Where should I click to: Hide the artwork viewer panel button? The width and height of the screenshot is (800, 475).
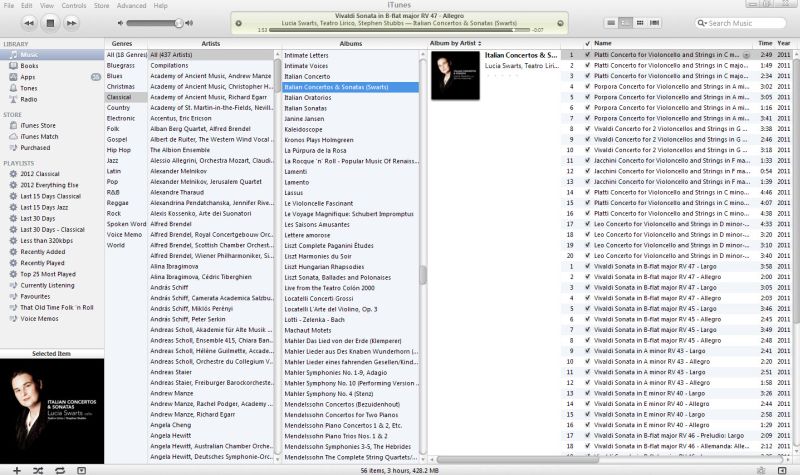tap(81, 470)
